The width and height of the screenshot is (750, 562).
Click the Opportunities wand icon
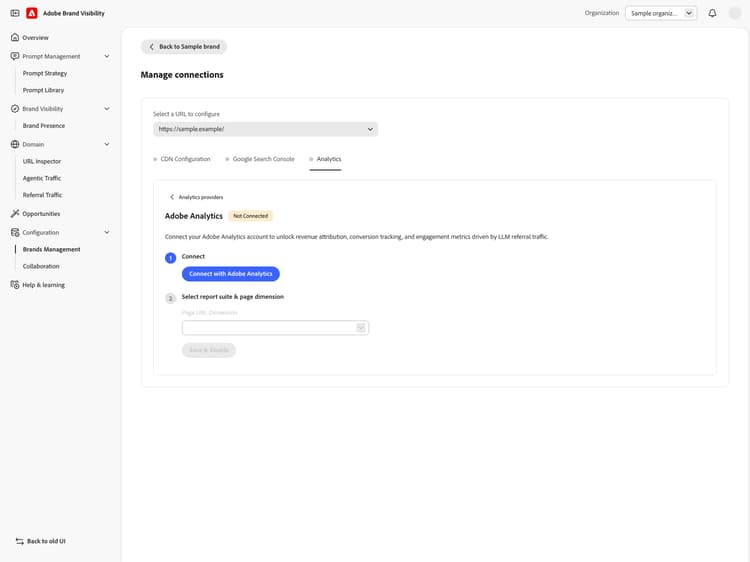[x=15, y=213]
